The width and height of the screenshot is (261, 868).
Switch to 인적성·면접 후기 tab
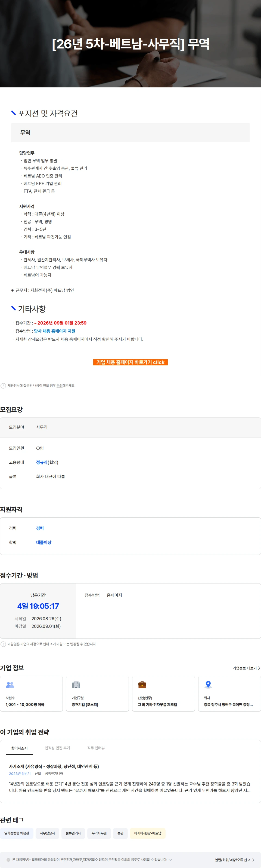[58, 748]
